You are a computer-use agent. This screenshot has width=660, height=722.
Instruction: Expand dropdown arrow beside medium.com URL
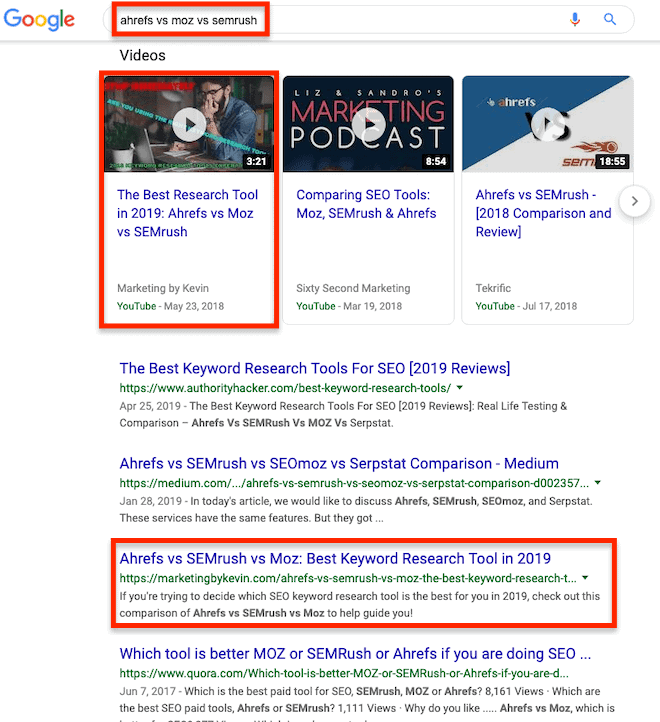pyautogui.click(x=597, y=483)
